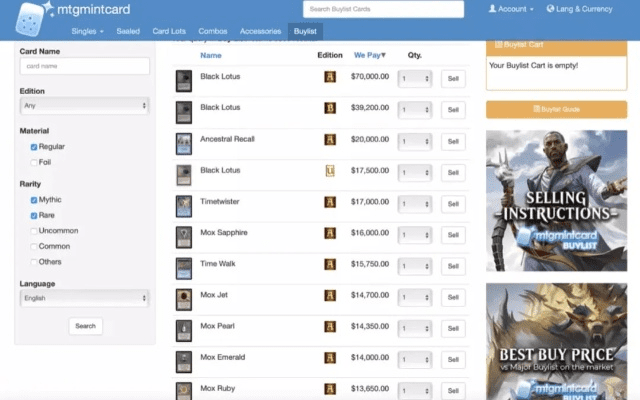Open the Account dropdown menu
Image resolution: width=640 pixels, height=400 pixels.
coord(510,9)
